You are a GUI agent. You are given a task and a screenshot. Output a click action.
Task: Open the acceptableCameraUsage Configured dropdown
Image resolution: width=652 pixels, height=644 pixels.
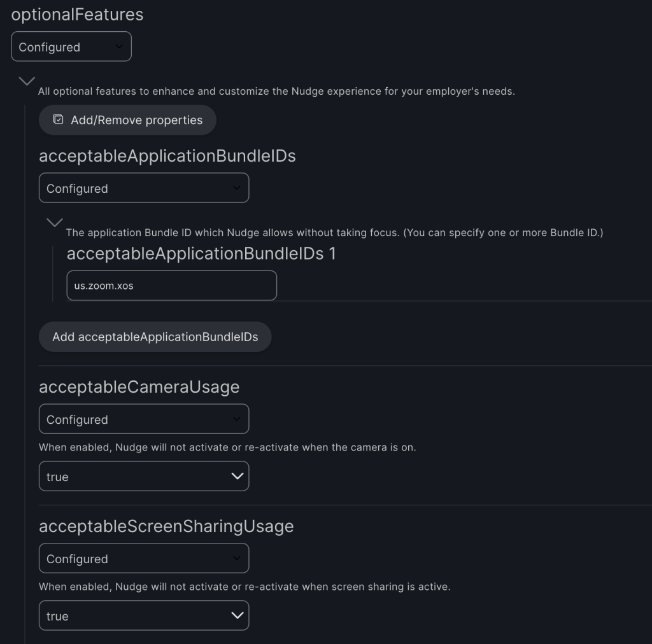(144, 419)
